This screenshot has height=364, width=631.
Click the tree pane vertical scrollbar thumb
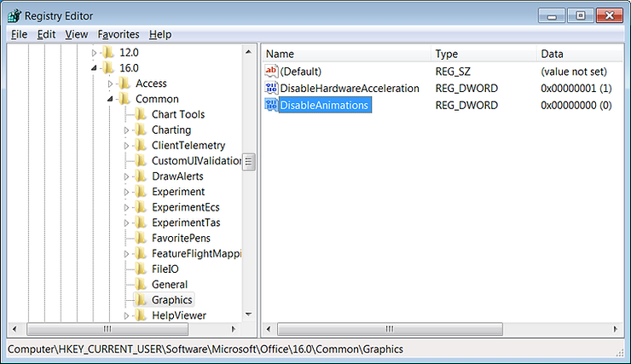click(x=249, y=161)
